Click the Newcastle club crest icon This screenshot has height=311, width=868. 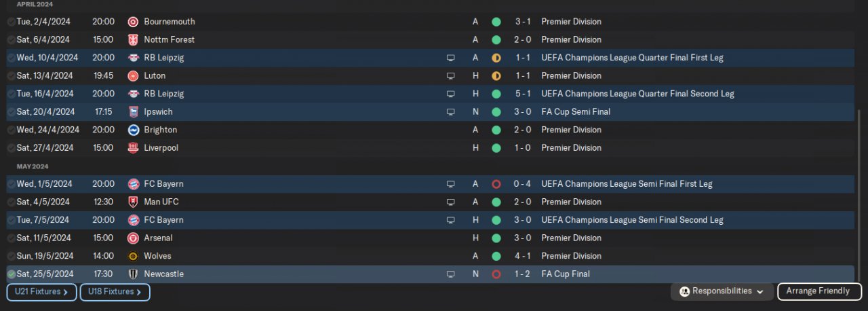(x=134, y=274)
